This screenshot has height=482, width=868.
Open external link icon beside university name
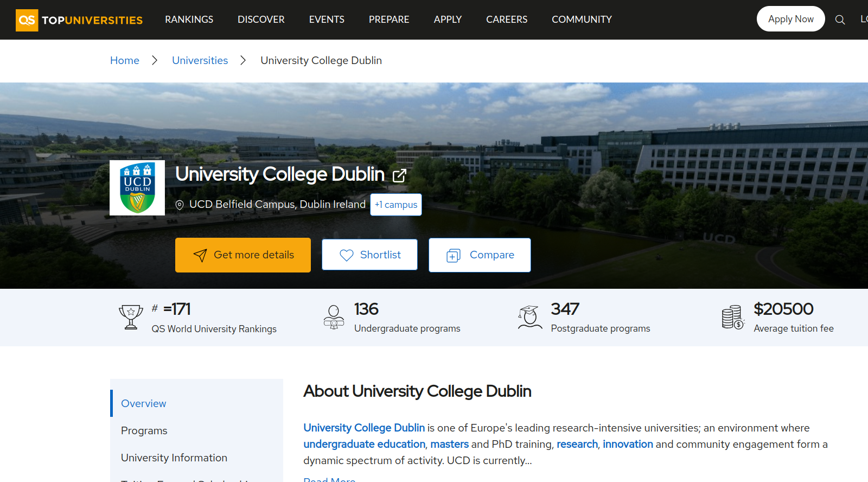coord(400,175)
